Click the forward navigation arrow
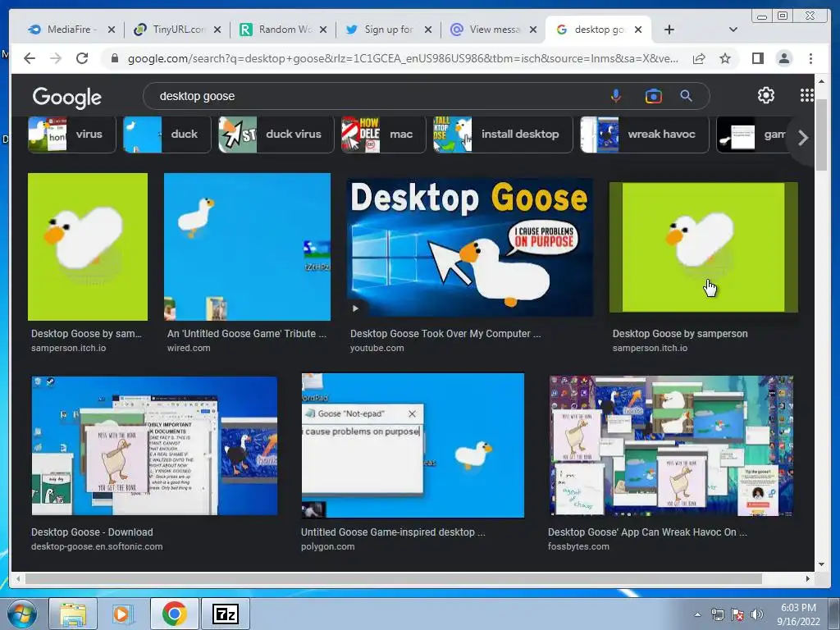 [56, 58]
